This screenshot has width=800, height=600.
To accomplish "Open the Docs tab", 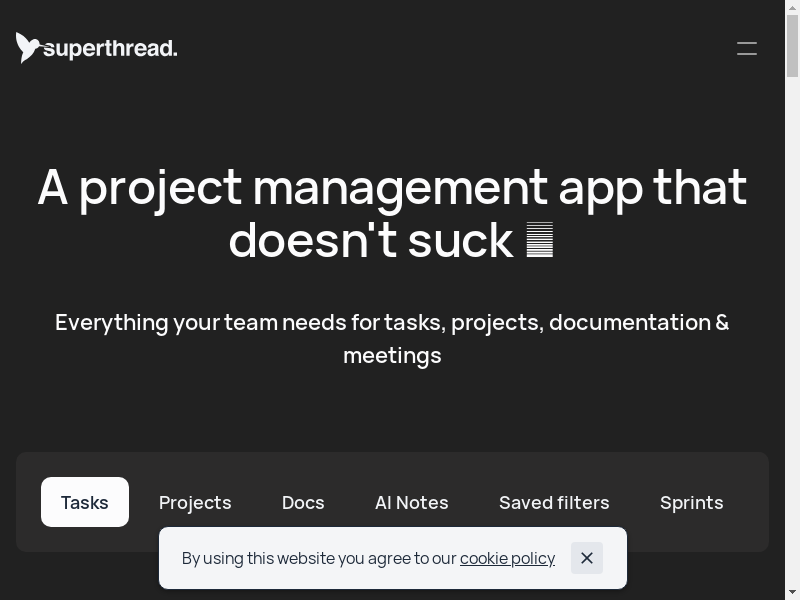I will click(303, 502).
